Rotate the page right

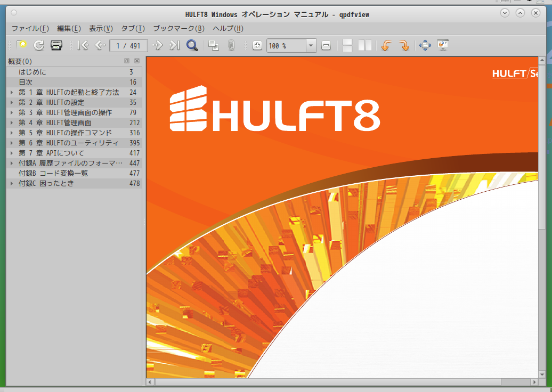[x=404, y=45]
